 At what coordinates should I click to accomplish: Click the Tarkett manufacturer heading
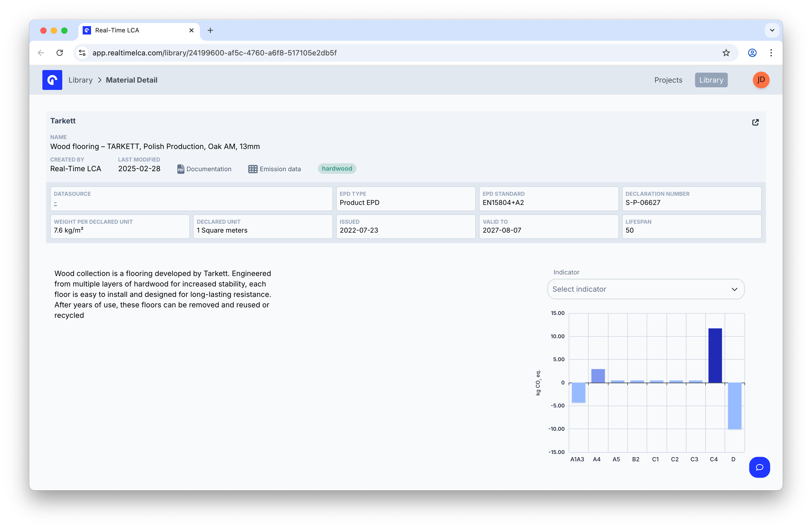(63, 121)
